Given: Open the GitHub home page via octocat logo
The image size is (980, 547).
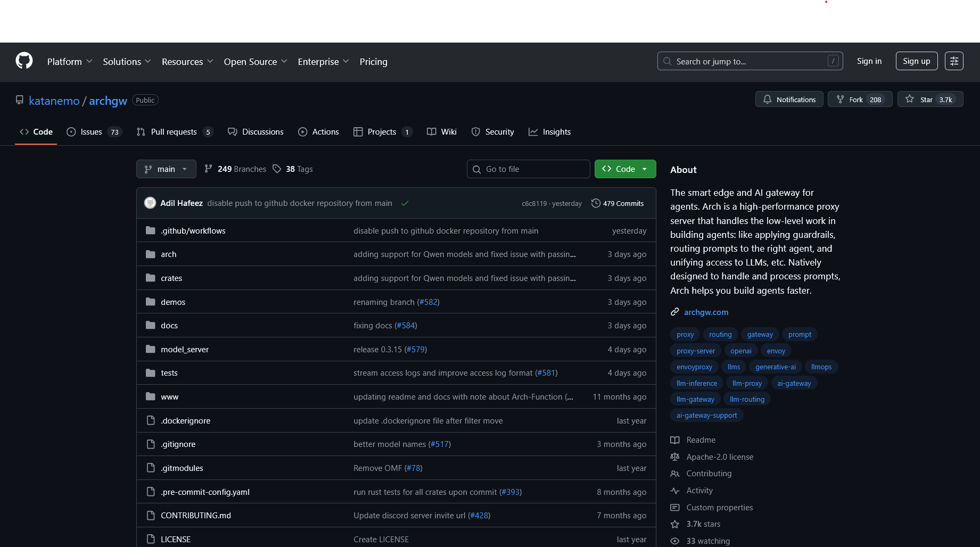Looking at the screenshot, I should (x=23, y=61).
